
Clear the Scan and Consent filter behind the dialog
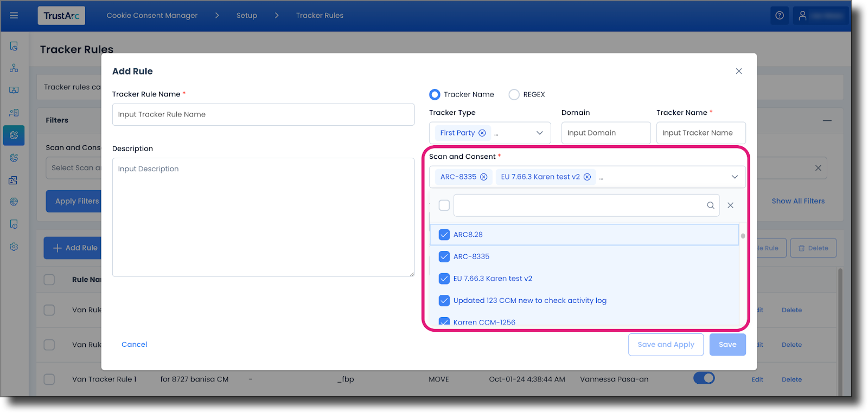(x=818, y=168)
